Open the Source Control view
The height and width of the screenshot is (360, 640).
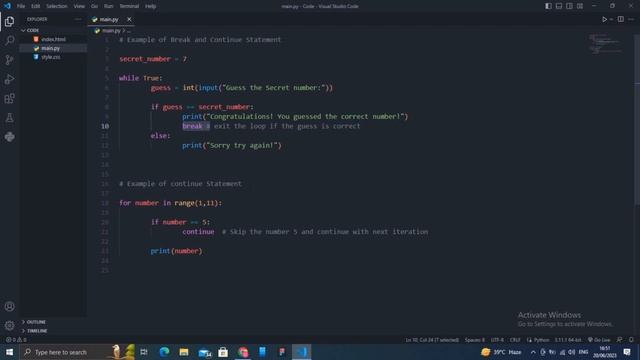tap(9, 60)
